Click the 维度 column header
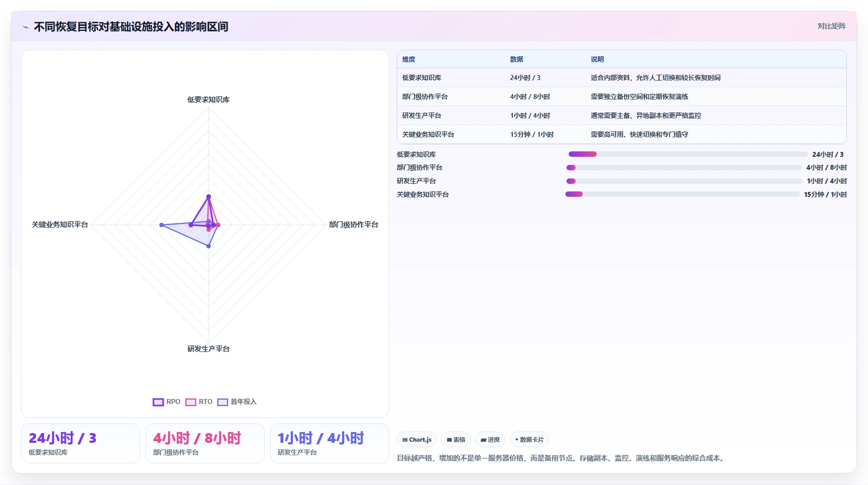868x485 pixels. pyautogui.click(x=409, y=59)
